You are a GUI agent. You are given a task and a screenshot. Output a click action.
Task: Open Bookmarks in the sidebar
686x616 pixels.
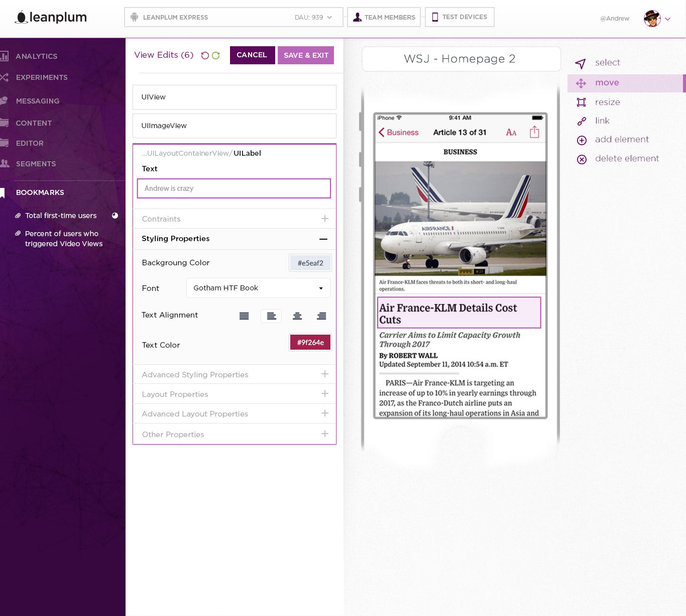point(40,192)
